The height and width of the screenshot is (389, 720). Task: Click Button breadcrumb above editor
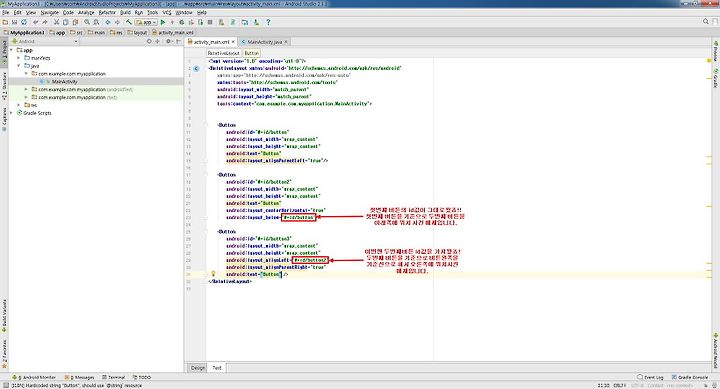coord(251,53)
